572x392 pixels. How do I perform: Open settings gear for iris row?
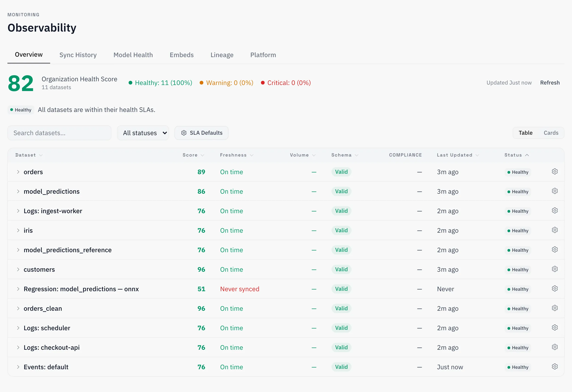tap(555, 230)
